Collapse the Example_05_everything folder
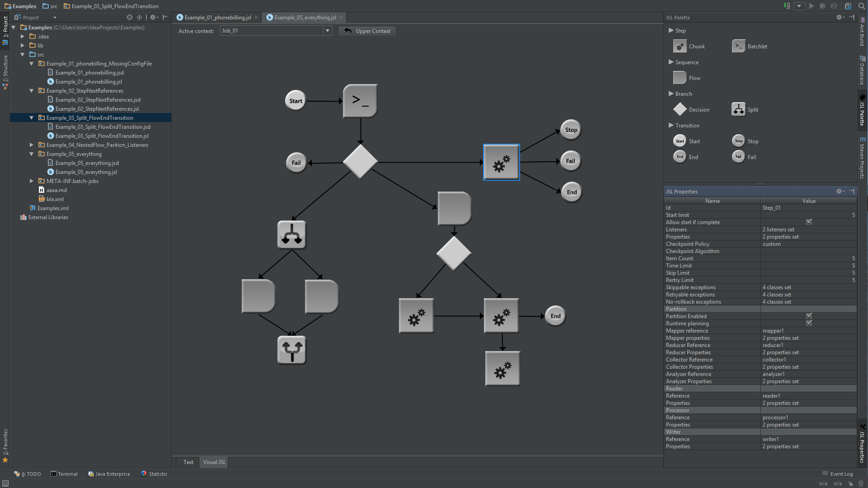 31,154
